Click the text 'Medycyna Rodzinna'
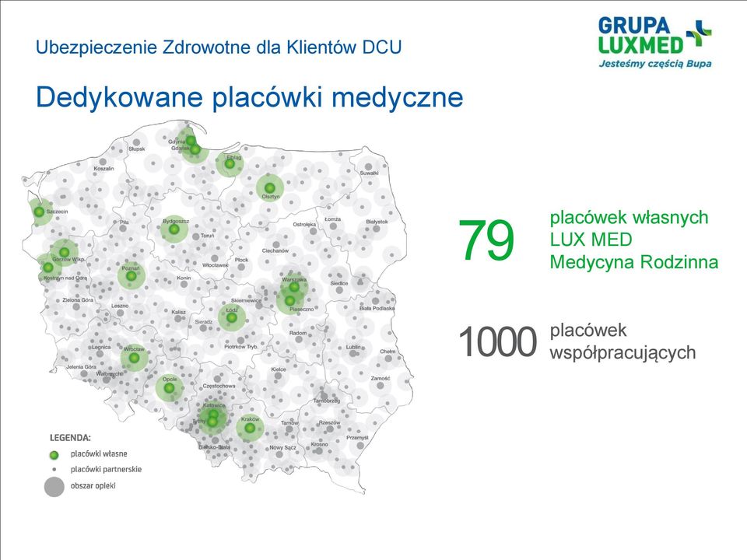The image size is (747, 560). (x=634, y=262)
